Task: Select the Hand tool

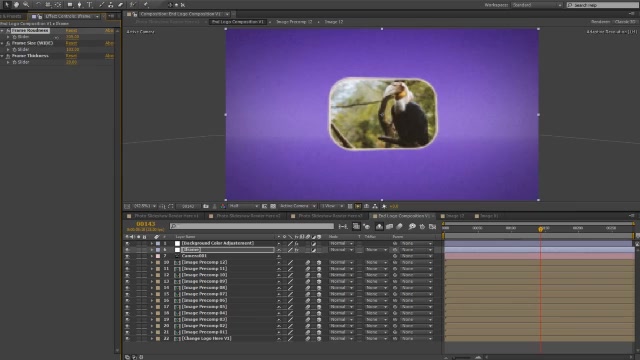Action: click(x=16, y=4)
